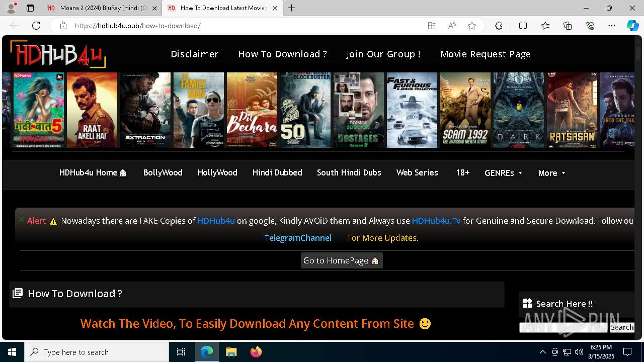Open the HollyWood category
This screenshot has width=644, height=362.
[x=217, y=172]
